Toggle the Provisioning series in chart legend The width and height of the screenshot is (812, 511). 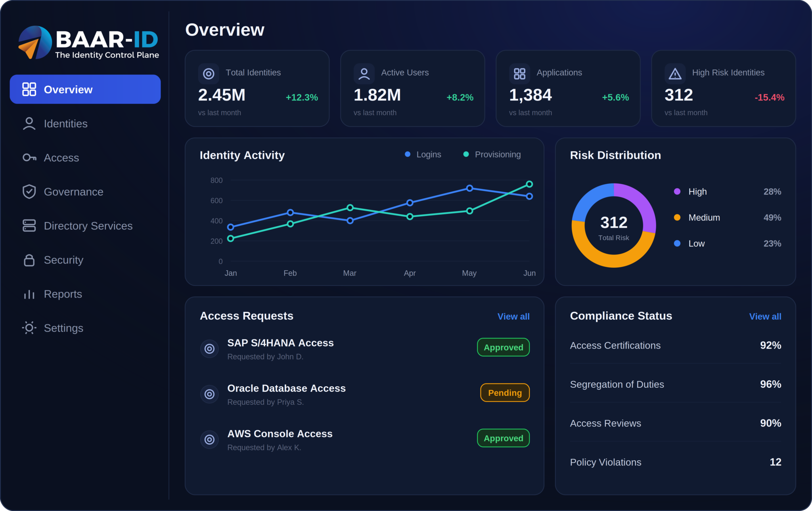[x=492, y=154]
